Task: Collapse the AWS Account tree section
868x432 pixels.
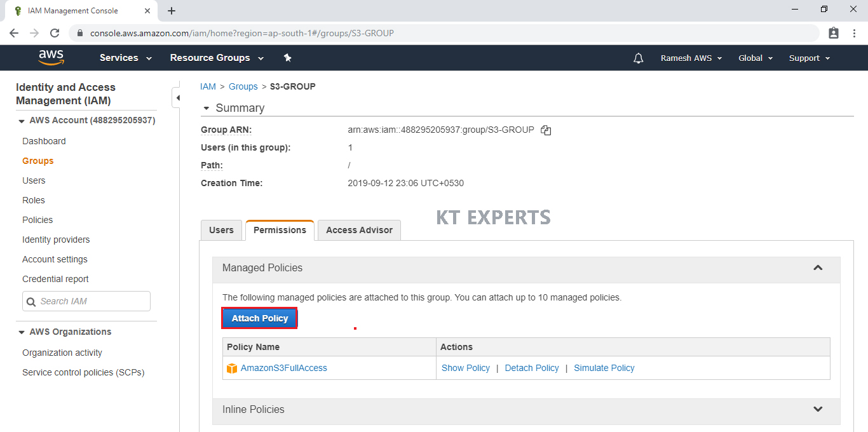Action: tap(22, 121)
